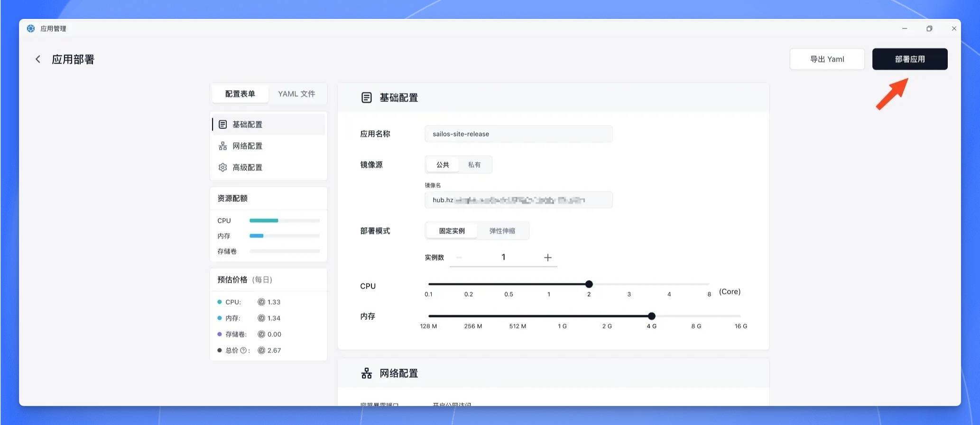Click the app management logo icon
Viewport: 980px width, 425px height.
pos(31,28)
